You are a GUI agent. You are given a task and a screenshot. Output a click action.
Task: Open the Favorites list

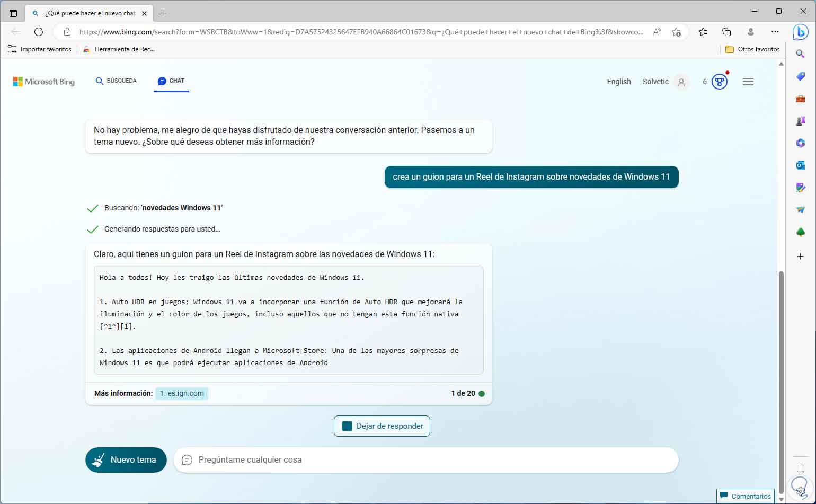tap(703, 32)
